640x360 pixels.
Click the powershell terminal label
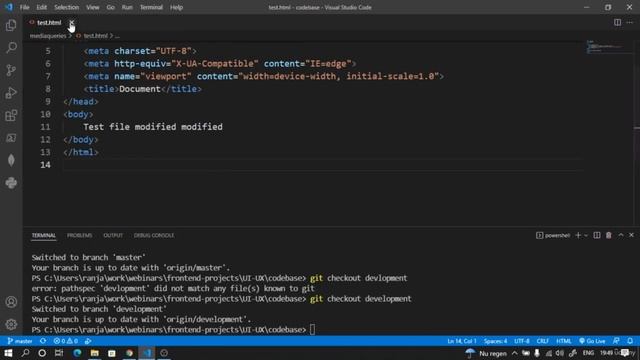pyautogui.click(x=553, y=236)
